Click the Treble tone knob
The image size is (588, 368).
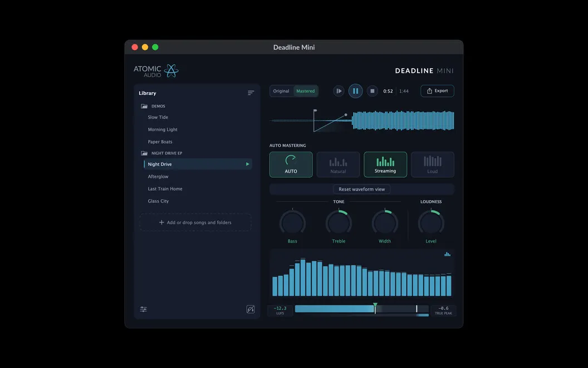(x=339, y=223)
